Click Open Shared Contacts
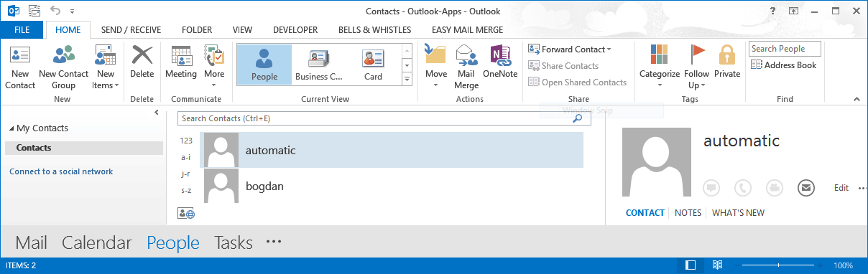 578,82
